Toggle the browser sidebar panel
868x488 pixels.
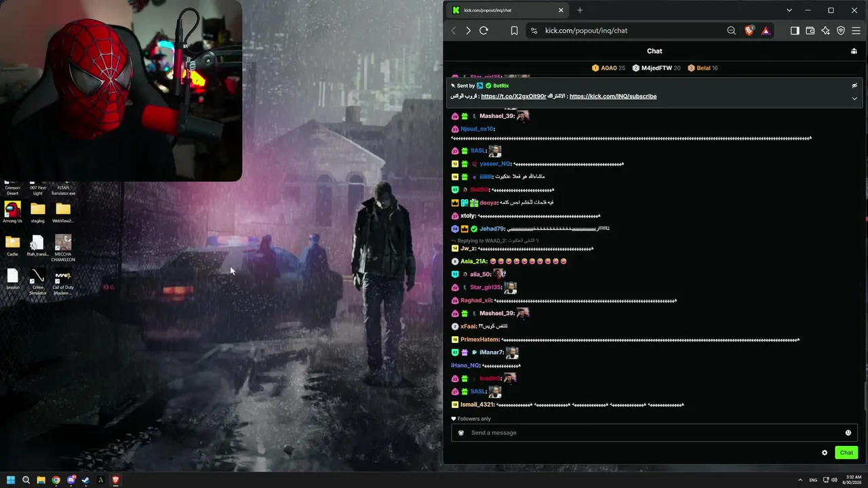pyautogui.click(x=795, y=30)
